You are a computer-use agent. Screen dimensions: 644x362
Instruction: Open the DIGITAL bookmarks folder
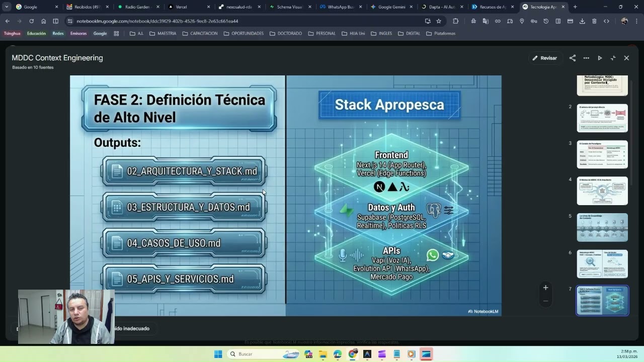pos(409,34)
